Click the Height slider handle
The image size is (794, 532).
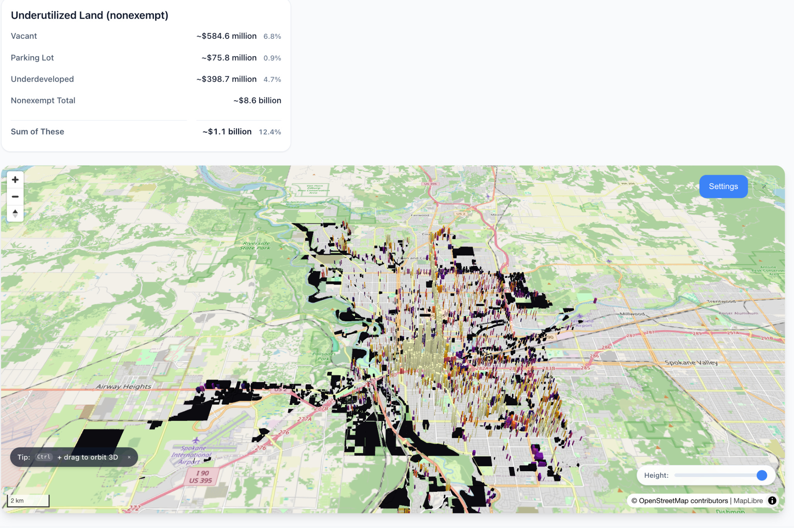[x=761, y=475]
